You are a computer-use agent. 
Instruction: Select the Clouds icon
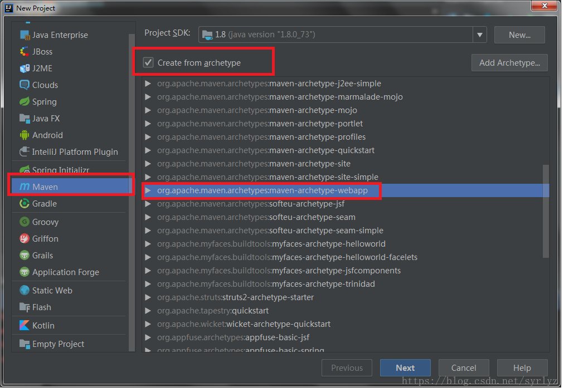[x=25, y=85]
